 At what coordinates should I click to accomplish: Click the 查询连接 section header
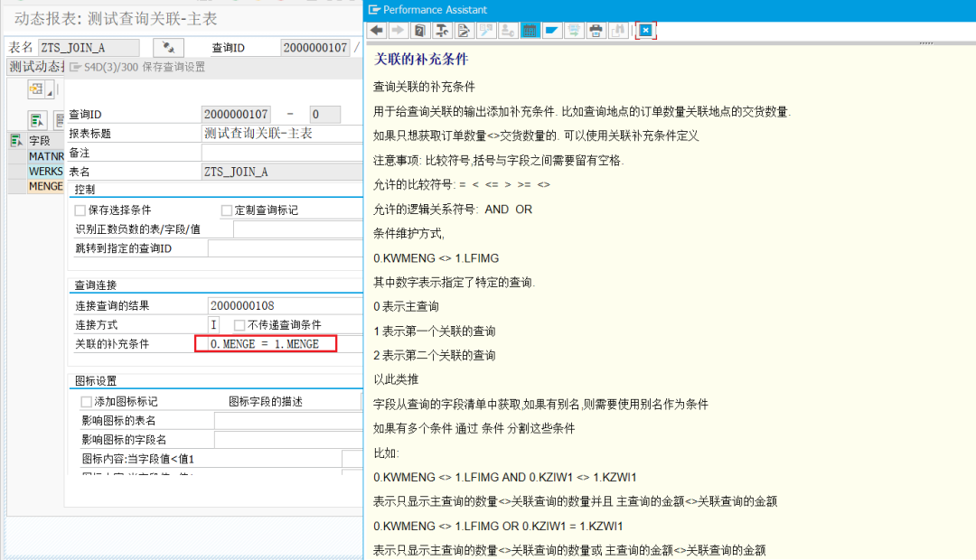click(95, 285)
